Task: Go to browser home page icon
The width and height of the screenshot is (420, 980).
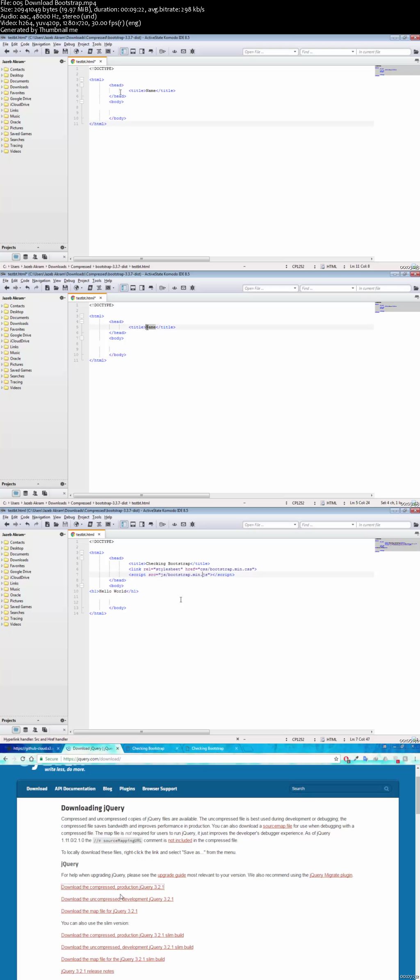Action: pos(31,759)
